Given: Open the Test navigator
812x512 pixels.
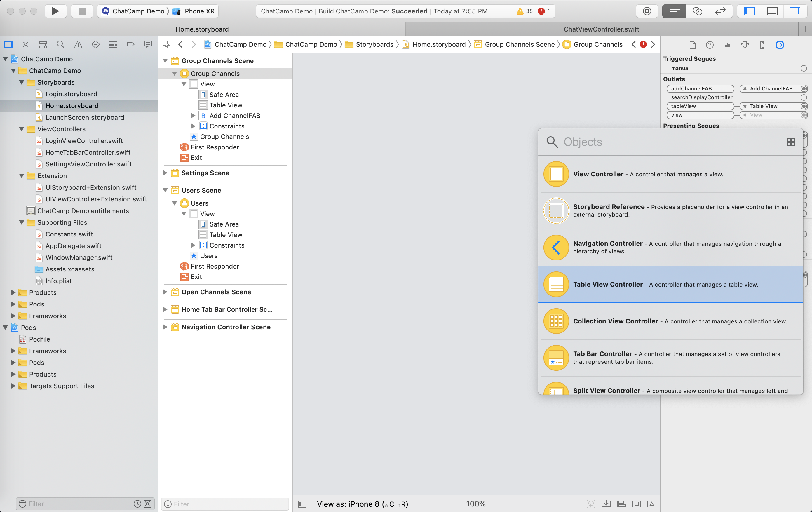Looking at the screenshot, I should 96,44.
